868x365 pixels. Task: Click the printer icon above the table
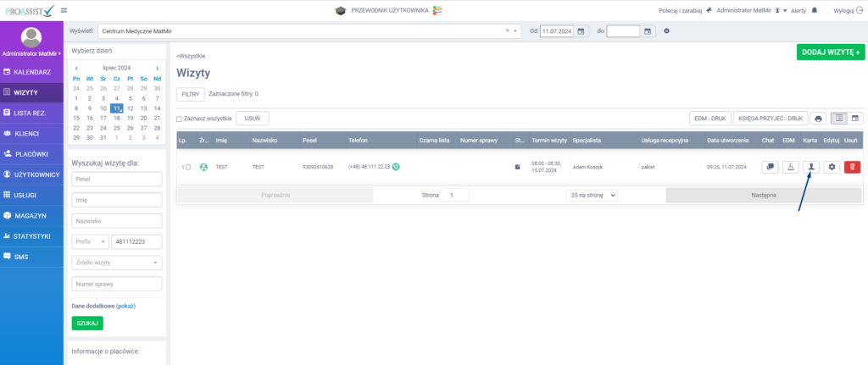(819, 119)
